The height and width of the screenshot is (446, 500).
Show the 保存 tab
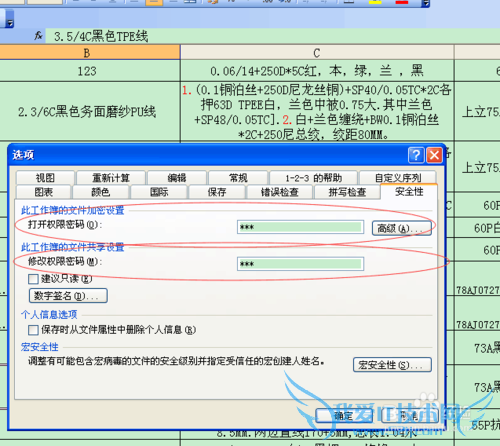(x=217, y=192)
